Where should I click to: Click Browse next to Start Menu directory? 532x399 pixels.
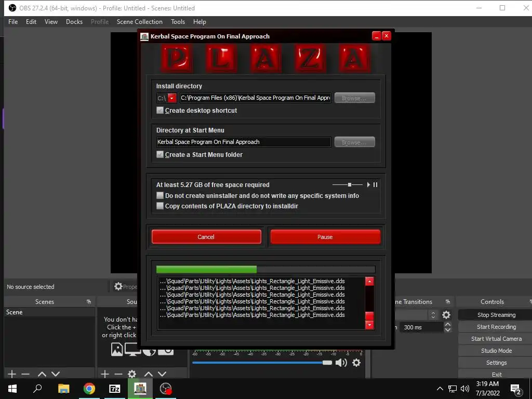354,142
